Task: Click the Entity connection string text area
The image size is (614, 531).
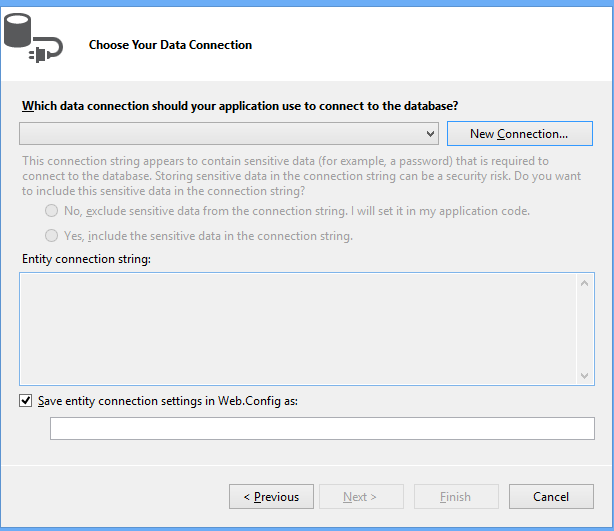Action: tap(298, 327)
